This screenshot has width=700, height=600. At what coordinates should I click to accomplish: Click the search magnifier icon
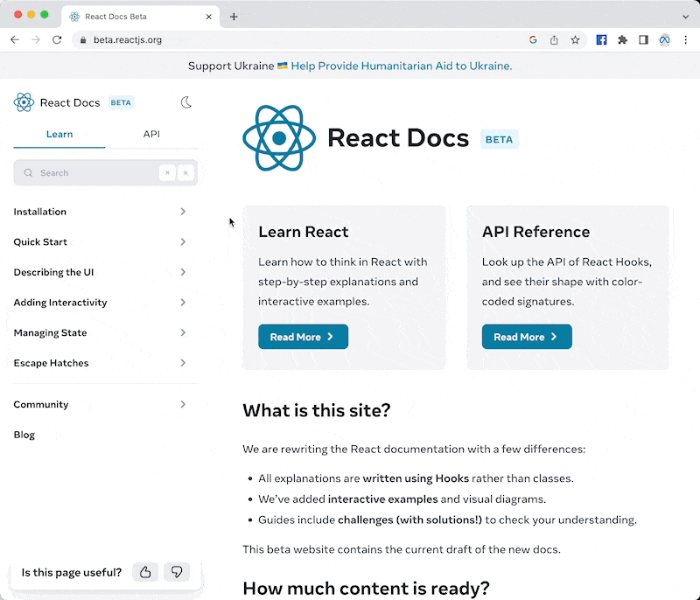28,172
